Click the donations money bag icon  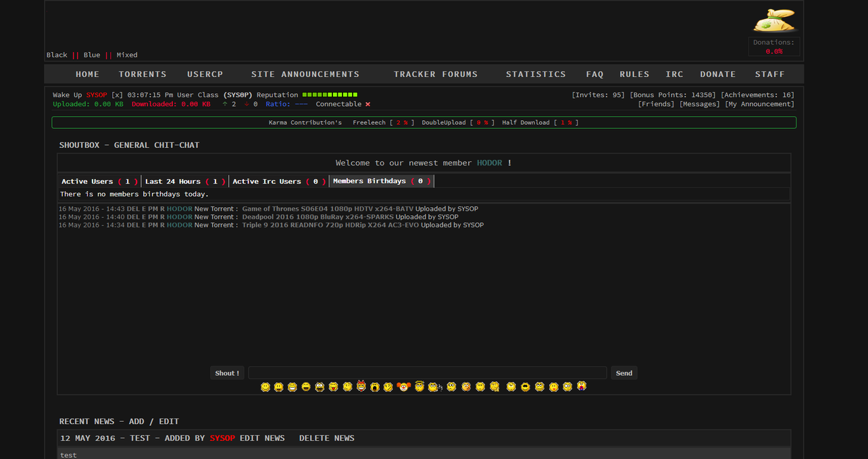(x=775, y=21)
